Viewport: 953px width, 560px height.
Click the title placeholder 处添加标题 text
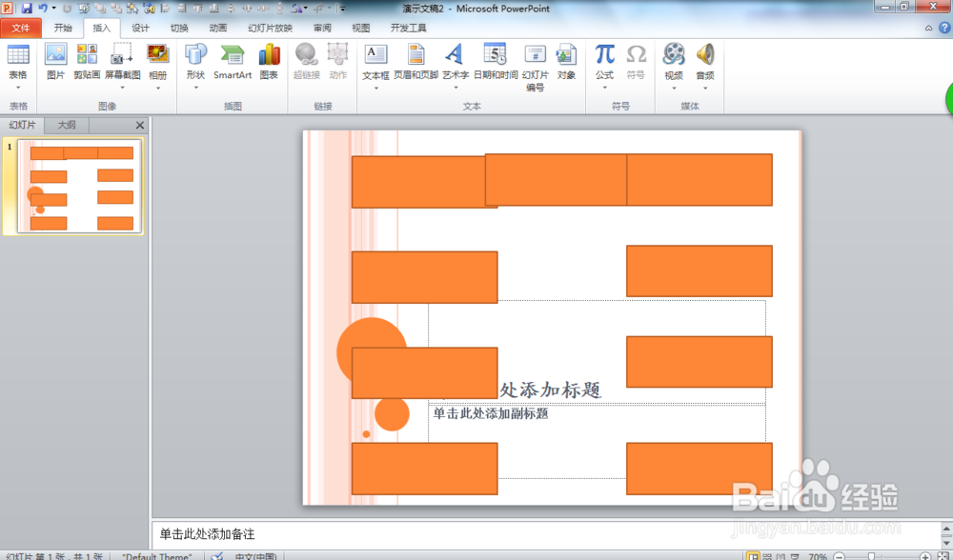(x=550, y=390)
